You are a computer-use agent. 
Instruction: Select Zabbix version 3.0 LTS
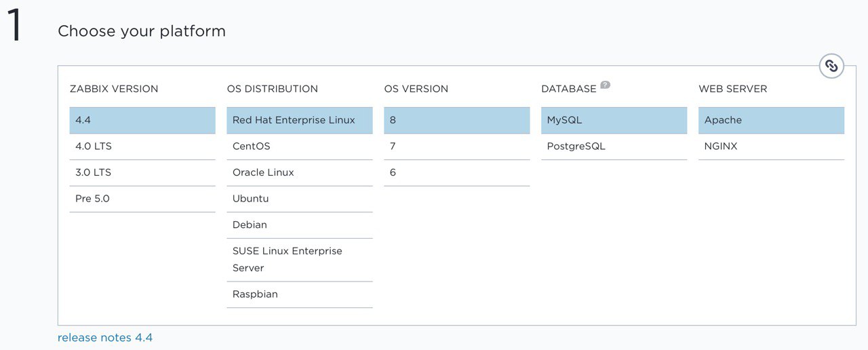coord(142,173)
